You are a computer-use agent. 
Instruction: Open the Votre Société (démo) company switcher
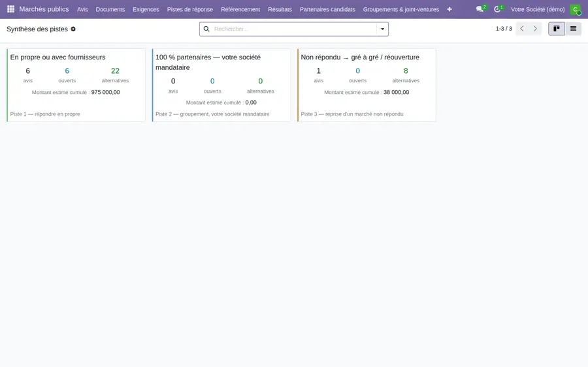(x=538, y=9)
